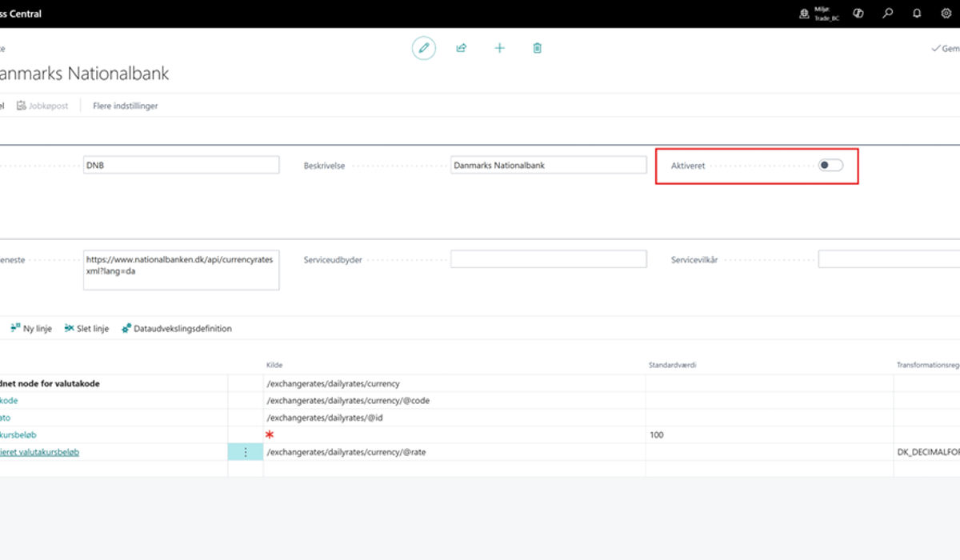Click Ny linje label
960x560 pixels.
[38, 328]
